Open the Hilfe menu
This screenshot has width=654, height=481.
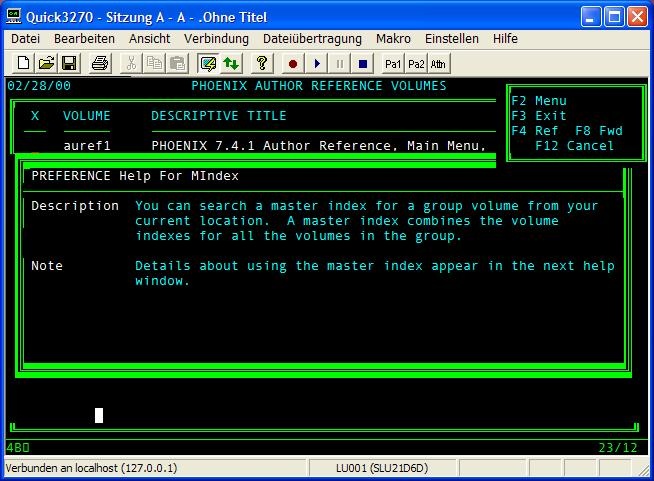click(x=505, y=38)
